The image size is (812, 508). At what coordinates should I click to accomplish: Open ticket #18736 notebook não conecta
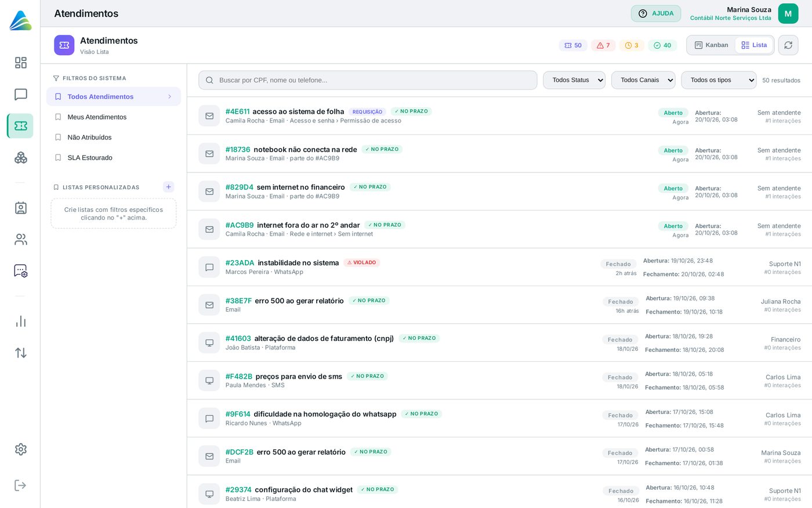499,154
